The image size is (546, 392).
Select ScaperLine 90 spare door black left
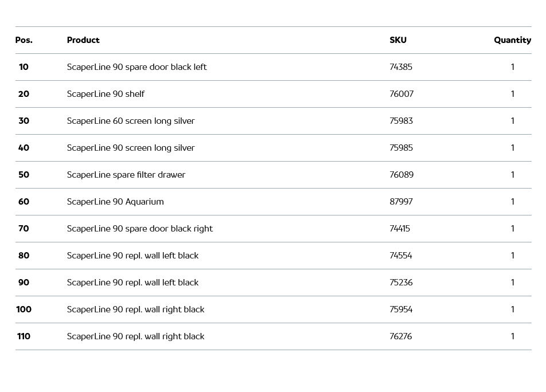coord(136,67)
